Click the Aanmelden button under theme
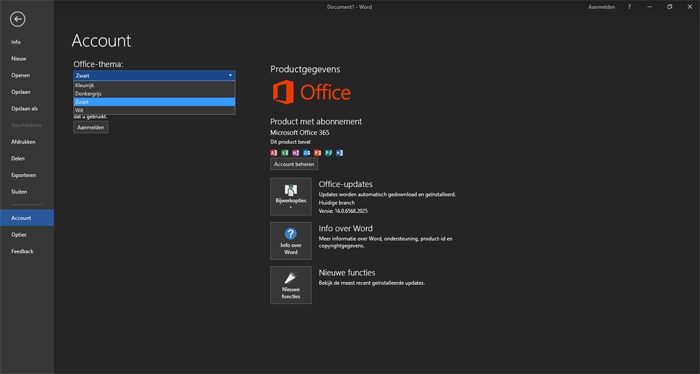700x374 pixels. [91, 127]
